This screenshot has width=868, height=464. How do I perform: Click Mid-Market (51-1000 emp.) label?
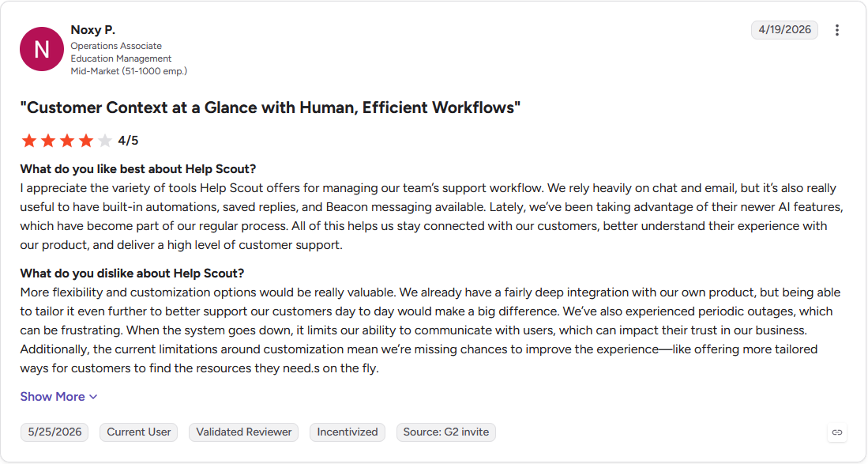129,71
